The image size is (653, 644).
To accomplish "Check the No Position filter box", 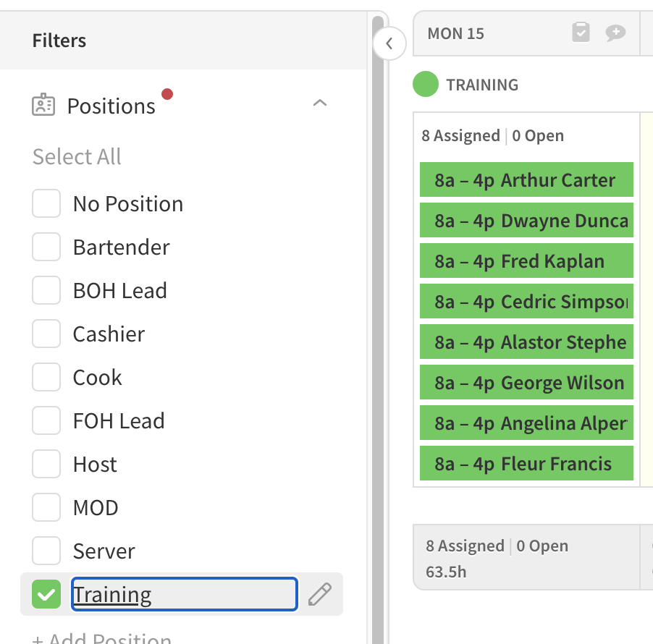I will 46,204.
